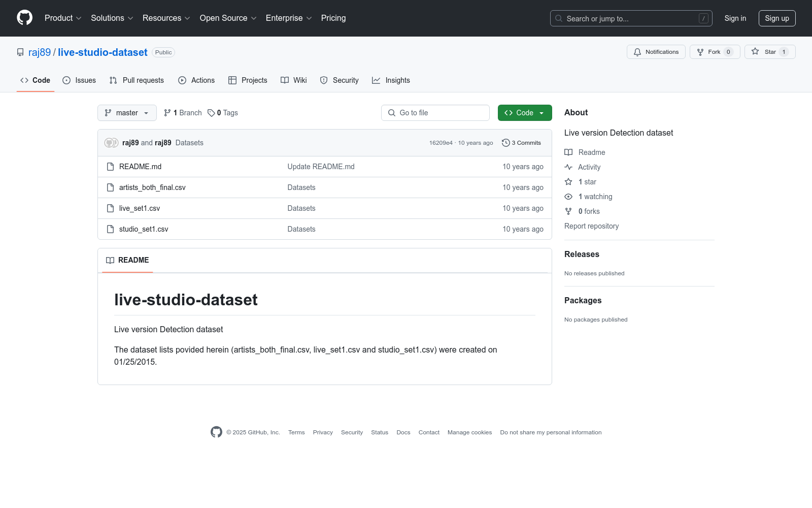812x508 pixels.
Task: Open the Contact footer link
Action: coord(429,432)
